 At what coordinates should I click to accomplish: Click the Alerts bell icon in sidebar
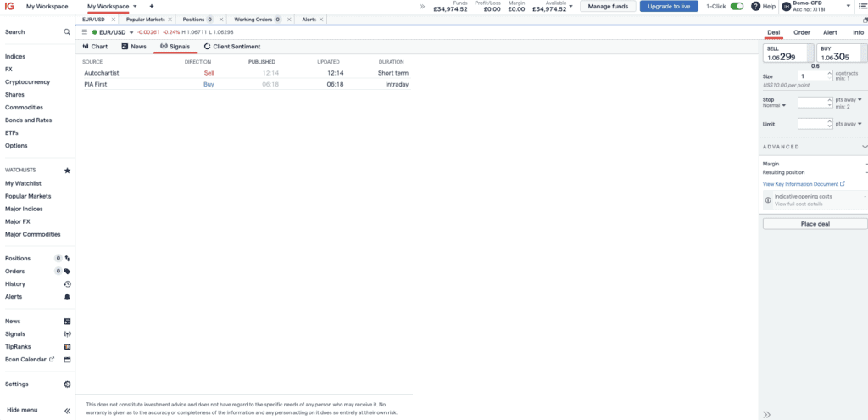pyautogui.click(x=68, y=297)
